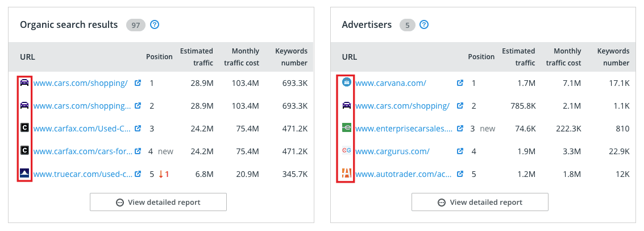This screenshot has height=231, width=644.
Task: View detailed report for Organic search results
Action: click(158, 202)
